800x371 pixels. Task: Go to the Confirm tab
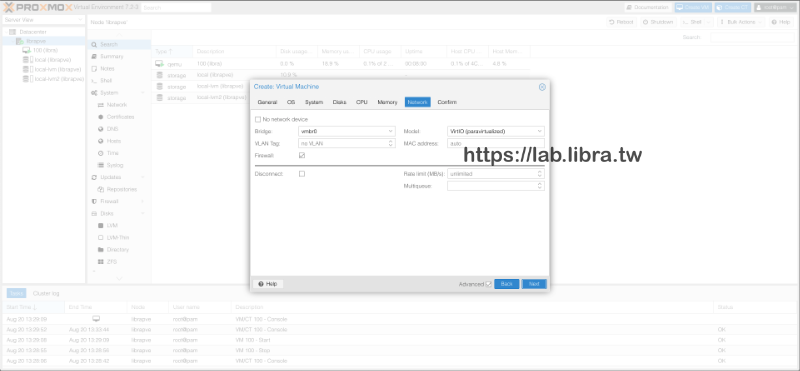pos(447,102)
